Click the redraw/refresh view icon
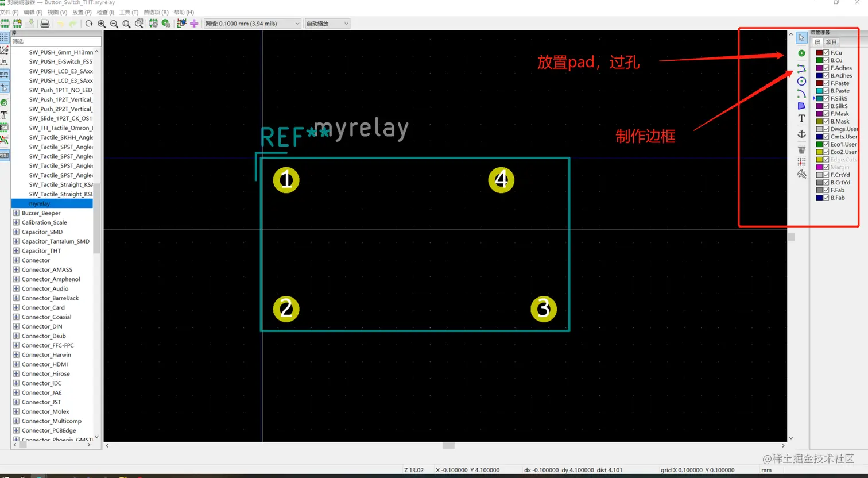Screen dimensions: 868x478 pos(89,24)
